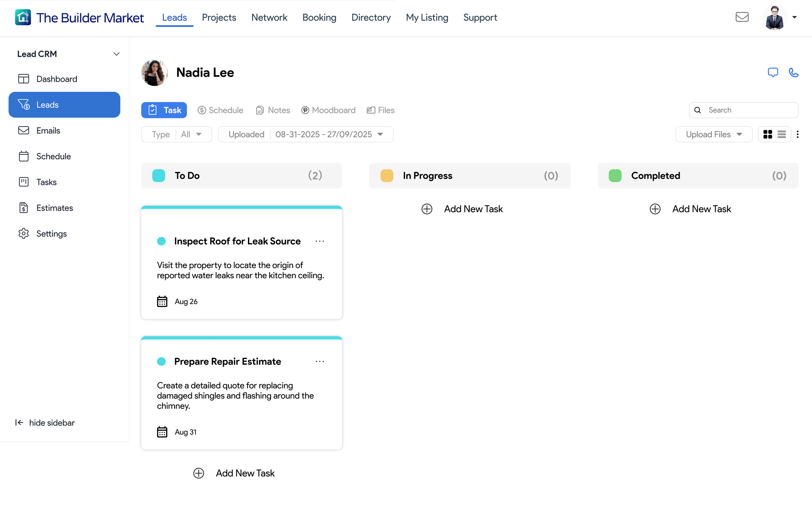
Task: Click the phone call icon
Action: pos(793,73)
